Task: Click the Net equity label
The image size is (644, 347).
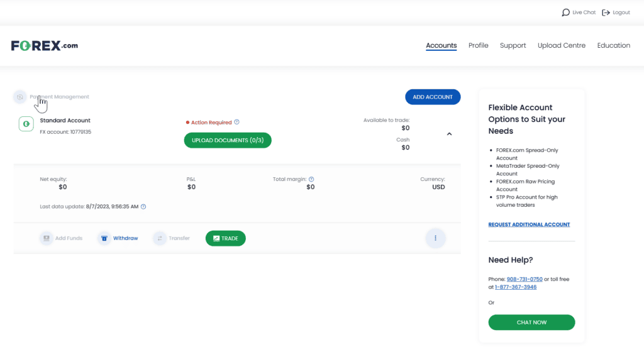Action: (x=53, y=179)
